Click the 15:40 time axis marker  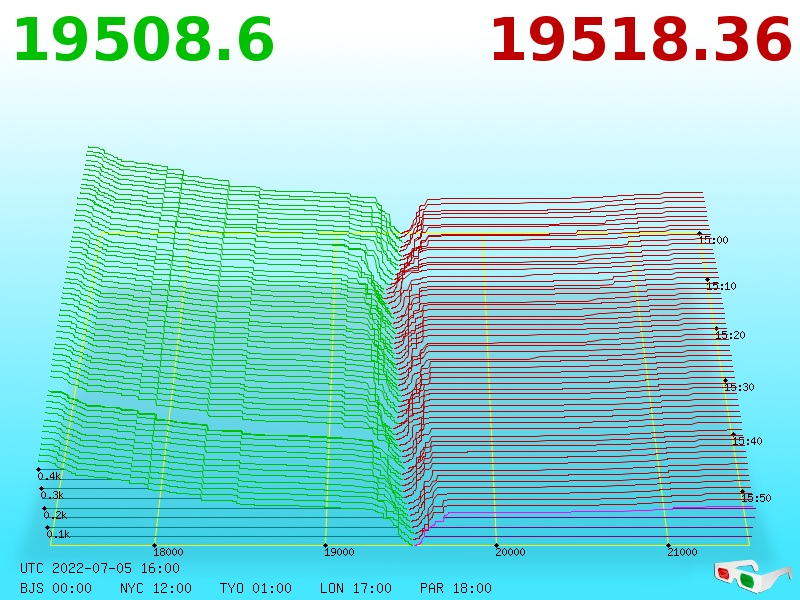tap(747, 441)
